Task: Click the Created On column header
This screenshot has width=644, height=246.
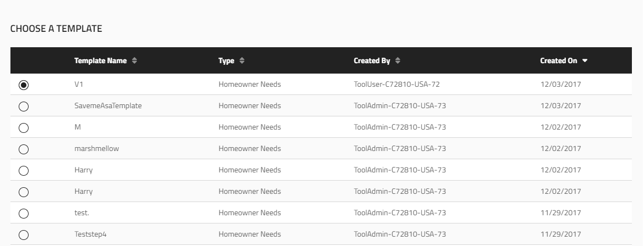Action: click(x=559, y=61)
